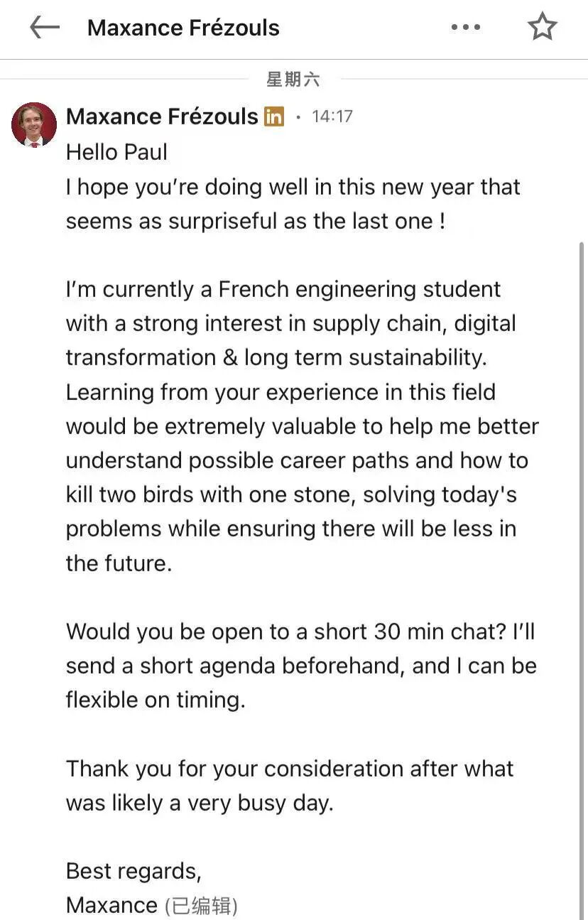Image resolution: width=588 pixels, height=920 pixels.
Task: Tap the "short 30 min chat" question line
Action: [300, 632]
